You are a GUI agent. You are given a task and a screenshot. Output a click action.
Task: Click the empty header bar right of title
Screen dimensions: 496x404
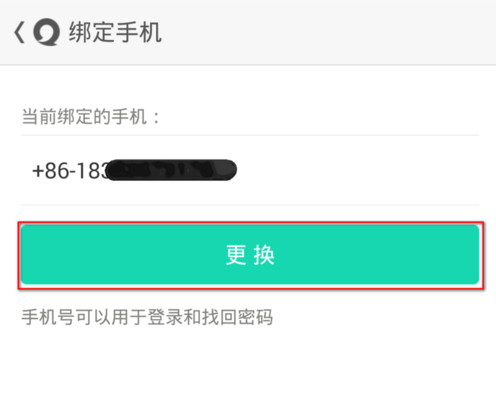(328, 32)
